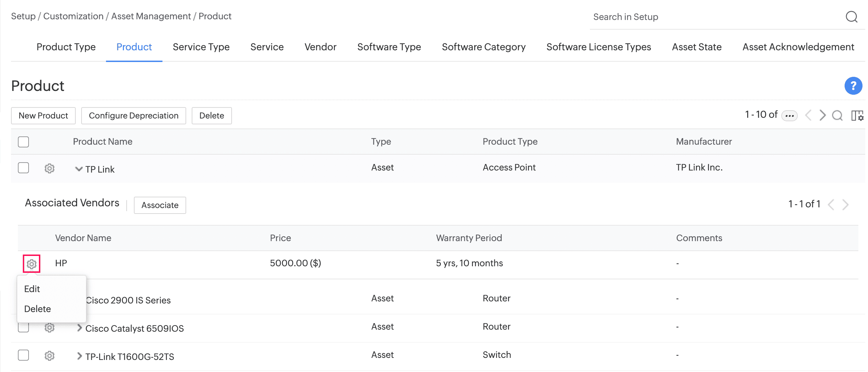Click the HP vendor gear icon

32,264
